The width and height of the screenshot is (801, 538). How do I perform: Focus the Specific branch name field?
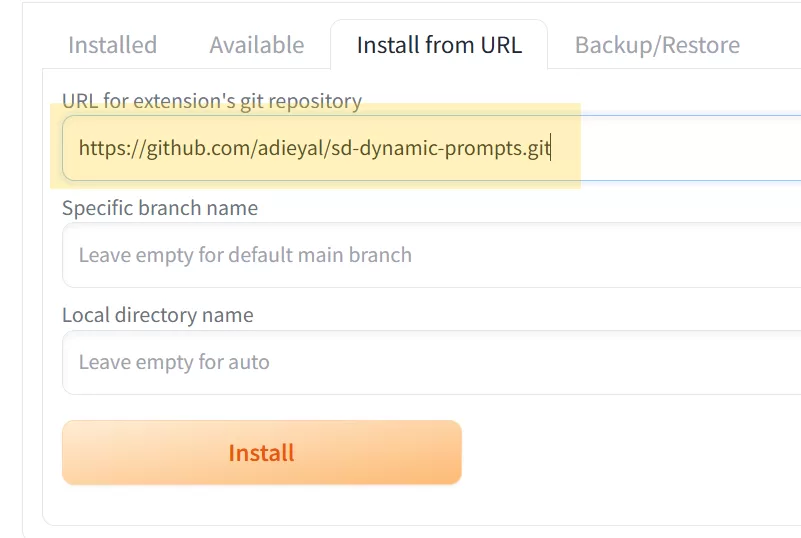431,255
